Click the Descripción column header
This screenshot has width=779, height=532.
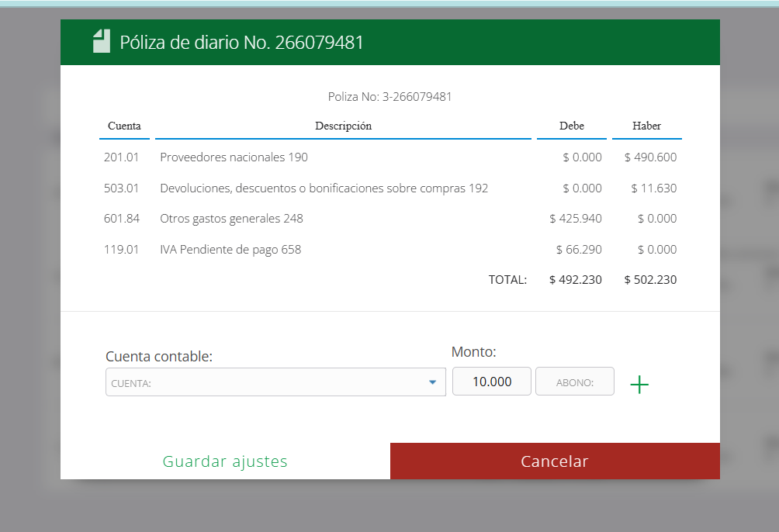coord(343,126)
